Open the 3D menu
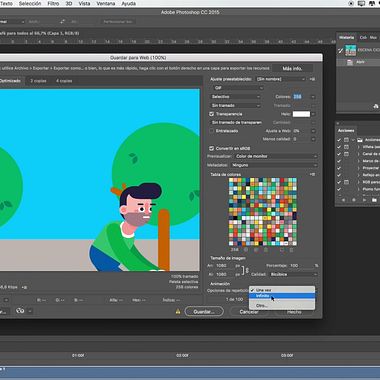The height and width of the screenshot is (380, 380). (69, 3)
